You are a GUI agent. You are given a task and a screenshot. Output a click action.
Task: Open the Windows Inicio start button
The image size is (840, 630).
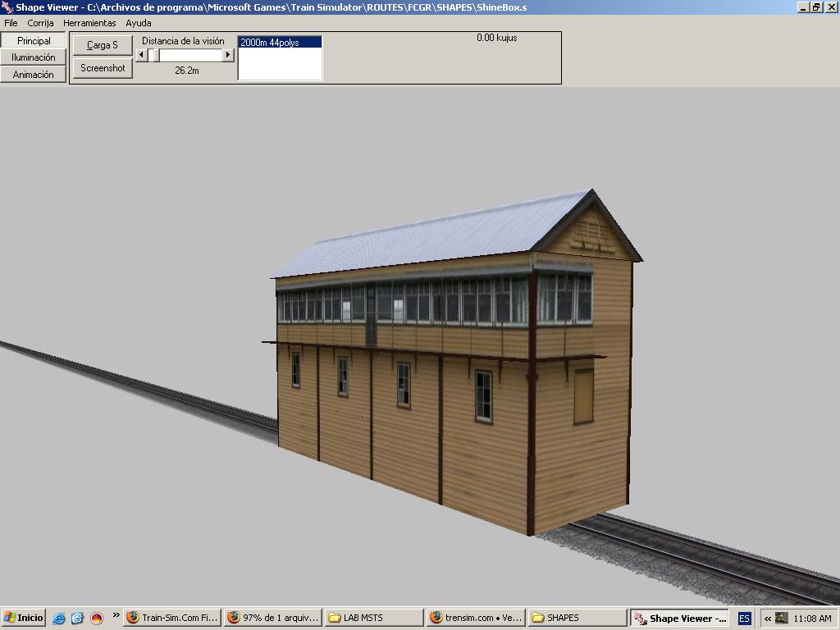pos(24,618)
